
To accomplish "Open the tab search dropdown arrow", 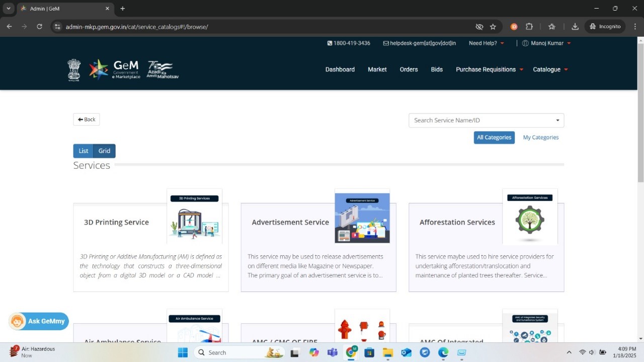I will tap(9, 9).
